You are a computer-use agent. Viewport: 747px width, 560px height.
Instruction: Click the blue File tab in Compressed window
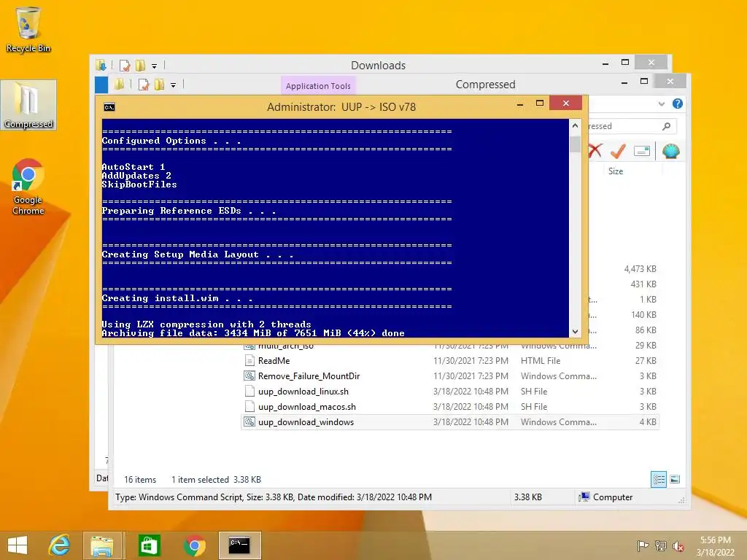[x=101, y=85]
